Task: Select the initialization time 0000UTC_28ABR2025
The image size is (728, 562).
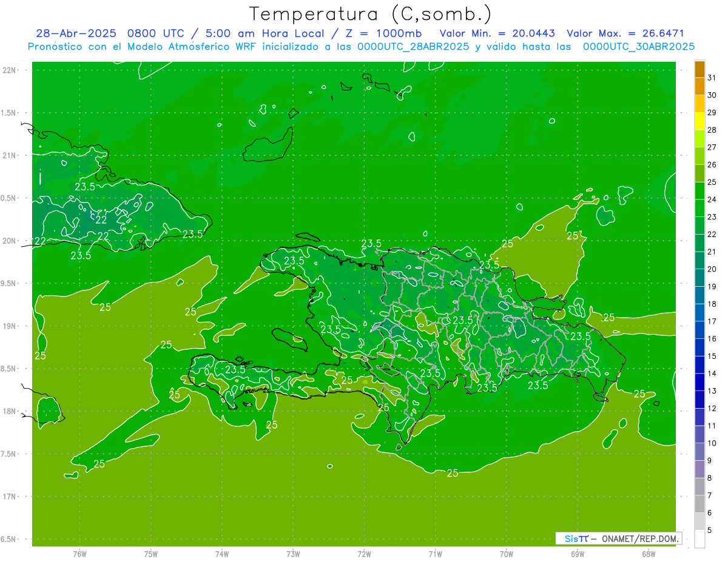Action: pyautogui.click(x=413, y=47)
